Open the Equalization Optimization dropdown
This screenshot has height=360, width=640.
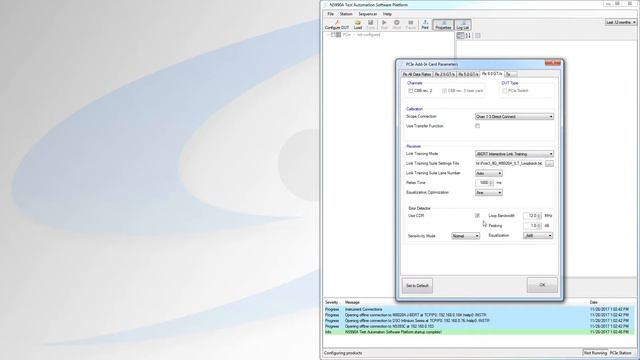(489, 193)
